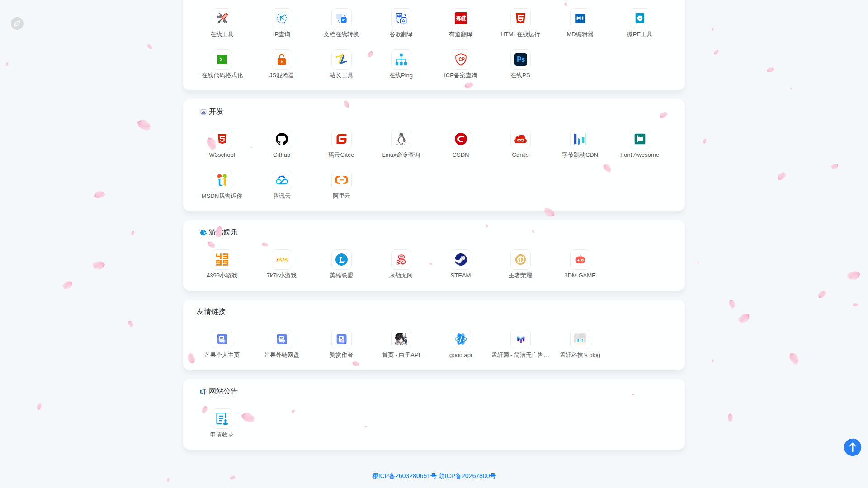Open ICP备案查询 shield icon

pyautogui.click(x=461, y=60)
